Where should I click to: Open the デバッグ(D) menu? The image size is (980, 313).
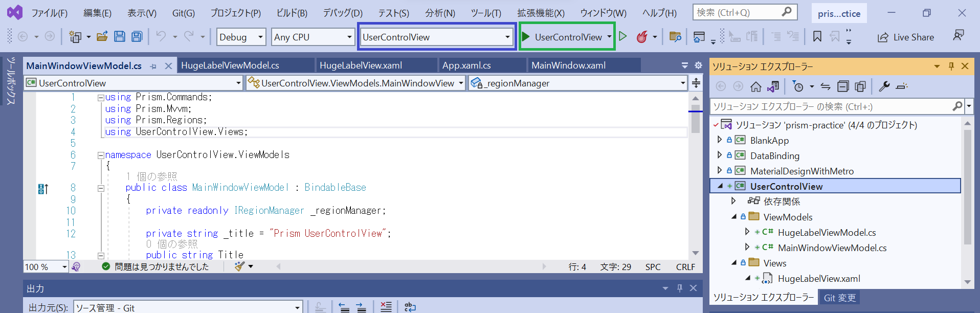pyautogui.click(x=343, y=13)
